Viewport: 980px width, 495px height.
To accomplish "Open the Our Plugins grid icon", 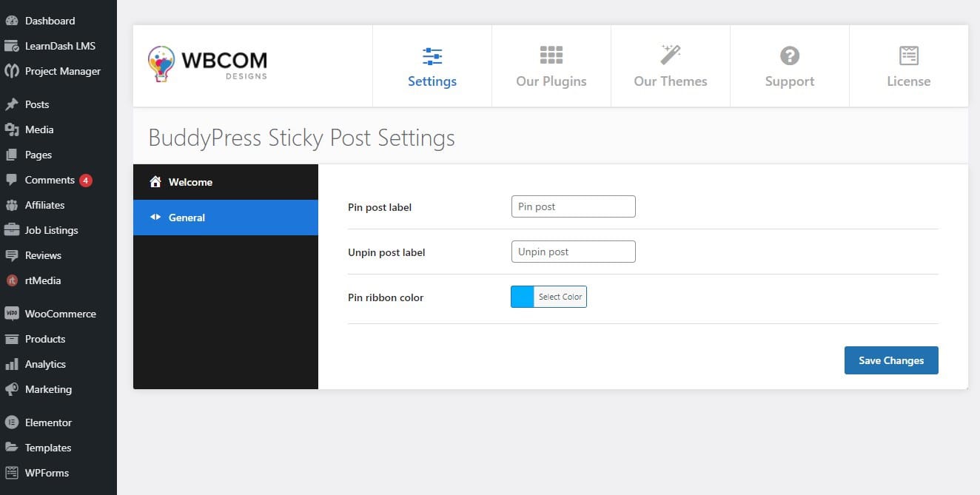I will (551, 55).
